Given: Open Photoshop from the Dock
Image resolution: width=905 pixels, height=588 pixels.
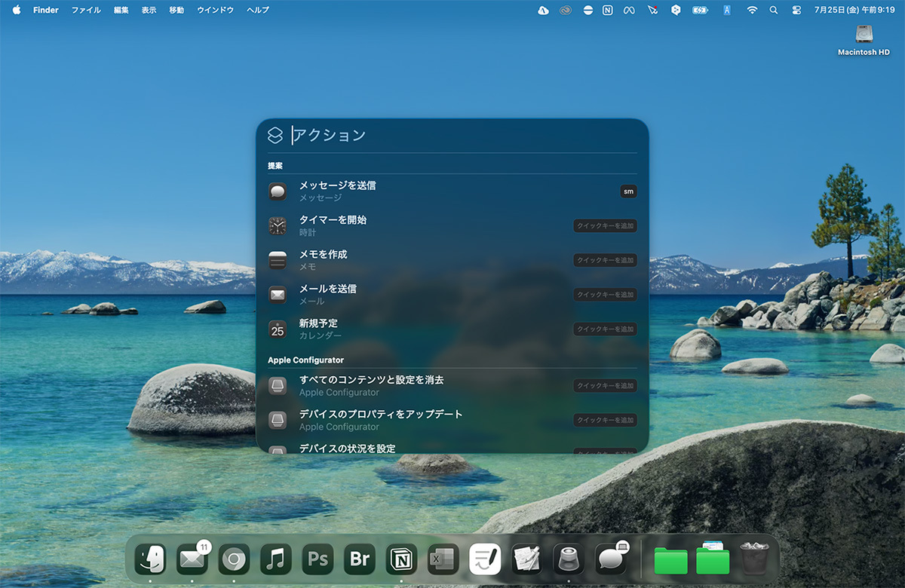Looking at the screenshot, I should [318, 559].
